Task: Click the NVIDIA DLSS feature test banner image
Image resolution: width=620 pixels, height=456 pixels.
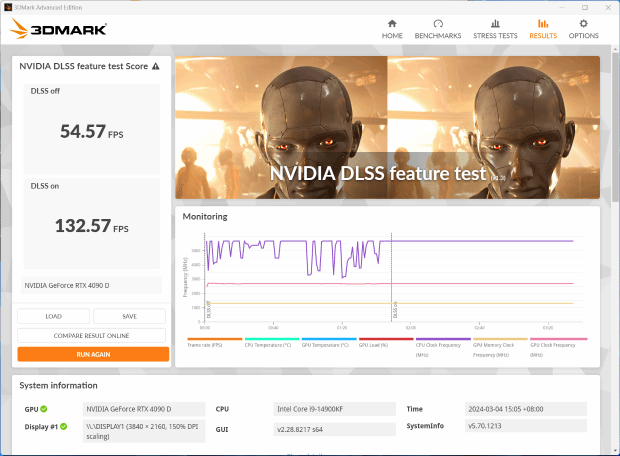Action: tap(387, 127)
